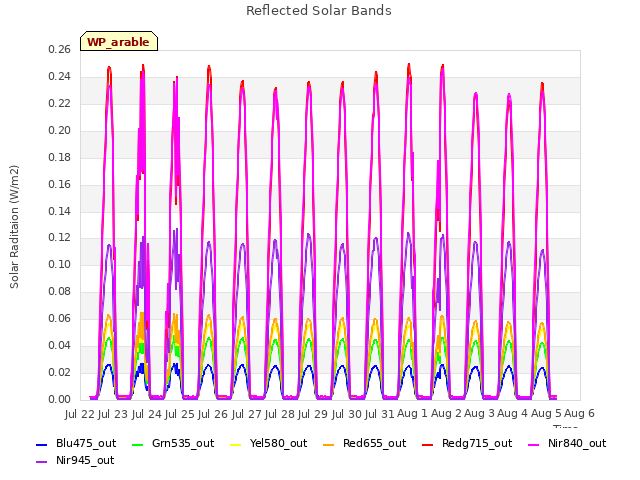Select the Nir840_out legend label

(x=577, y=444)
